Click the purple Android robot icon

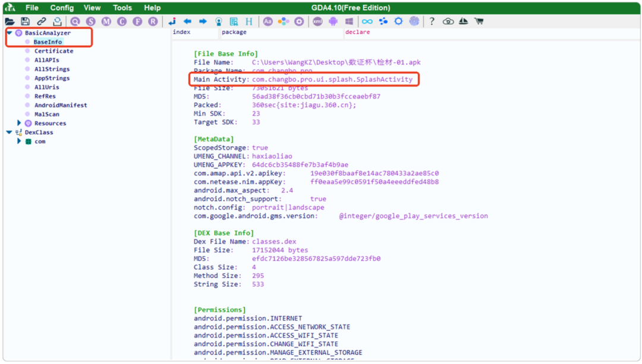[x=333, y=21]
